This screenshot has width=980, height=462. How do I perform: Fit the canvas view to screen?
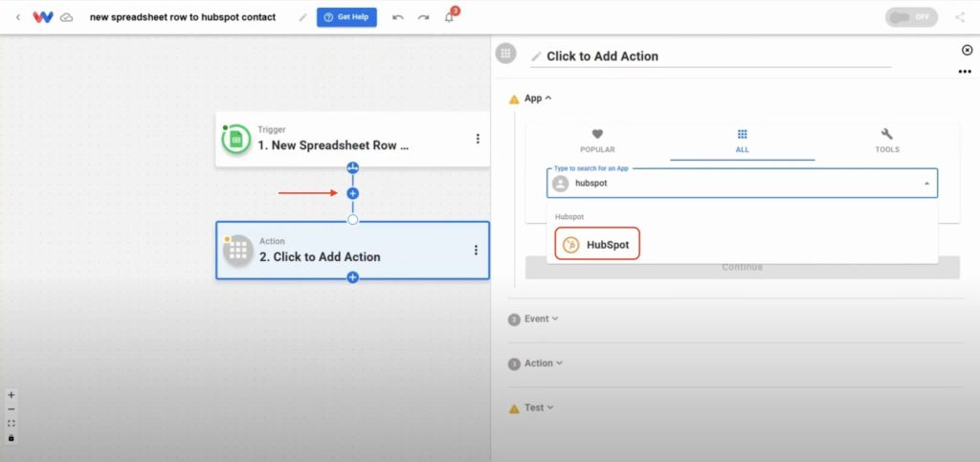point(11,424)
